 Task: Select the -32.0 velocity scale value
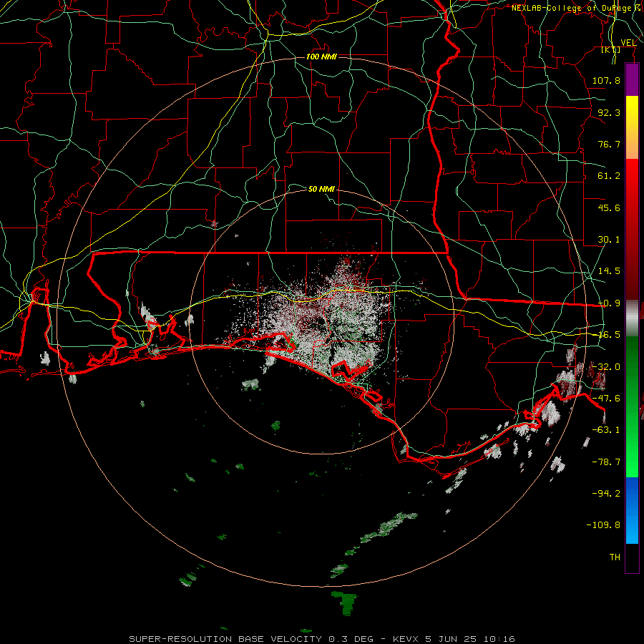pyautogui.click(x=606, y=367)
